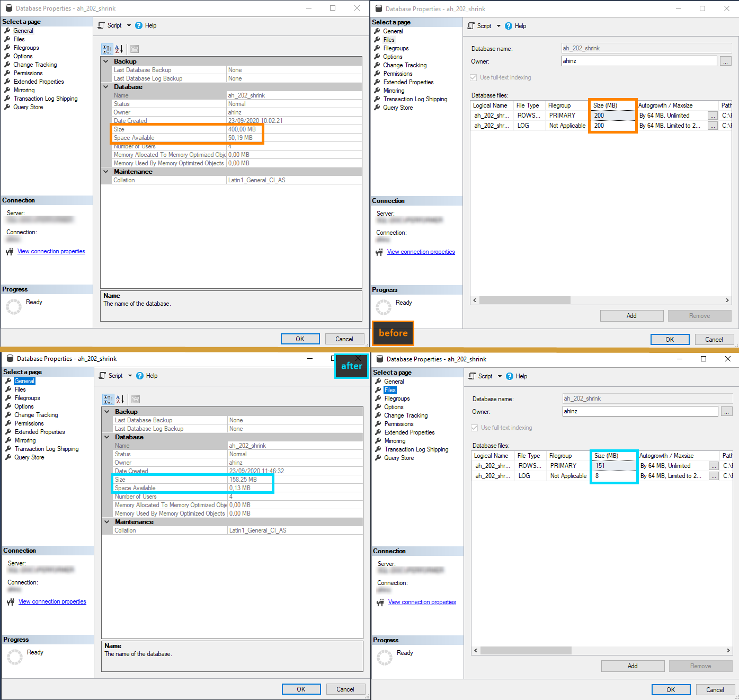The height and width of the screenshot is (700, 739).
Task: Click Property Pages icon above the 400,00 MB grid
Action: pyautogui.click(x=135, y=49)
